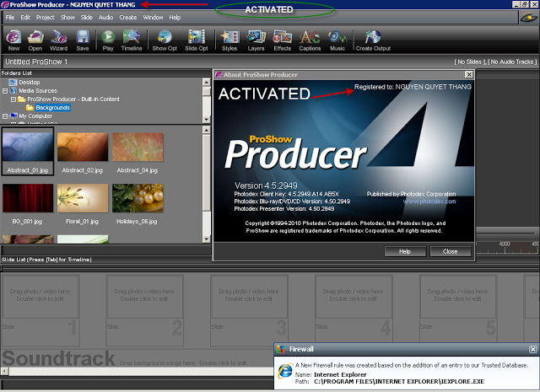Click Folders List scrollbar up arrow
Viewport: 540px width, 392px height.
[x=206, y=82]
